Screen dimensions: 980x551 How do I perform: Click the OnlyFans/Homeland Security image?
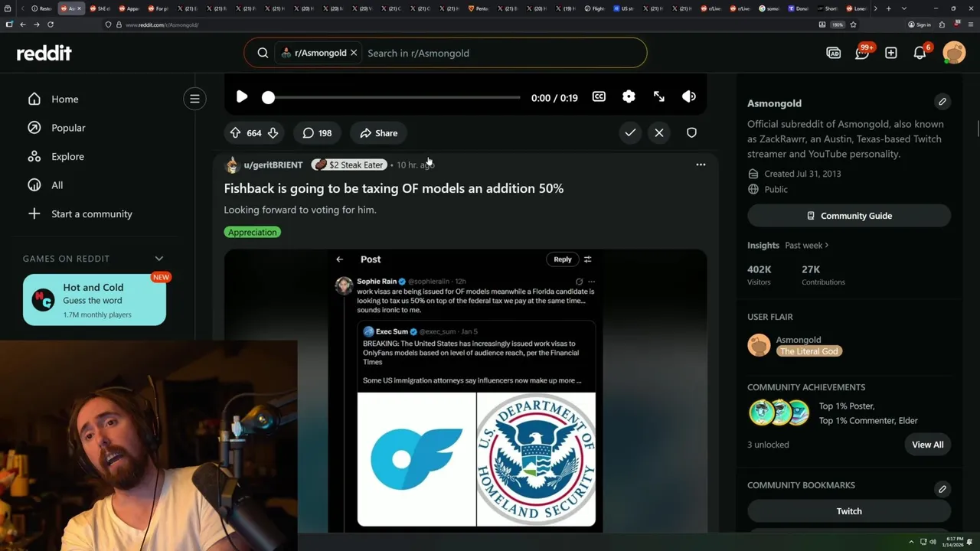click(476, 459)
